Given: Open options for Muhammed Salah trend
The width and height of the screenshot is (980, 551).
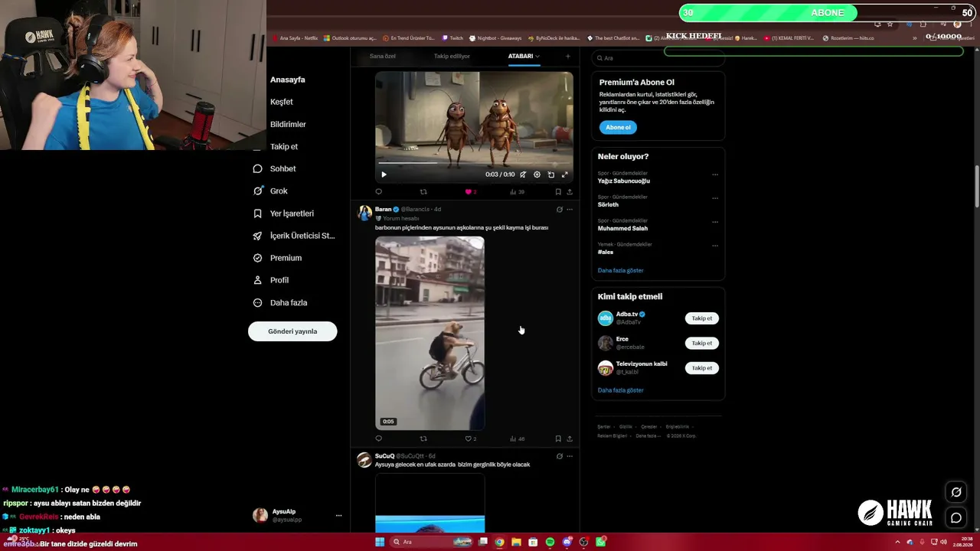Looking at the screenshot, I should pyautogui.click(x=715, y=222).
